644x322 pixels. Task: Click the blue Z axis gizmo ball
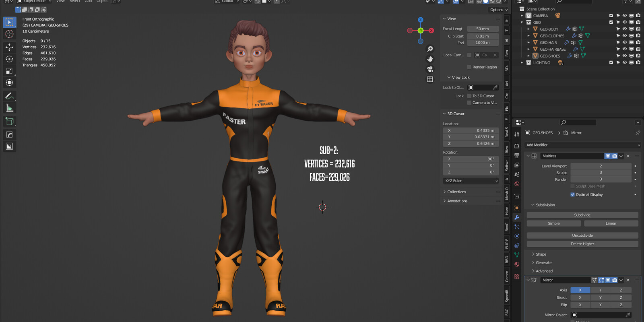pyautogui.click(x=421, y=20)
